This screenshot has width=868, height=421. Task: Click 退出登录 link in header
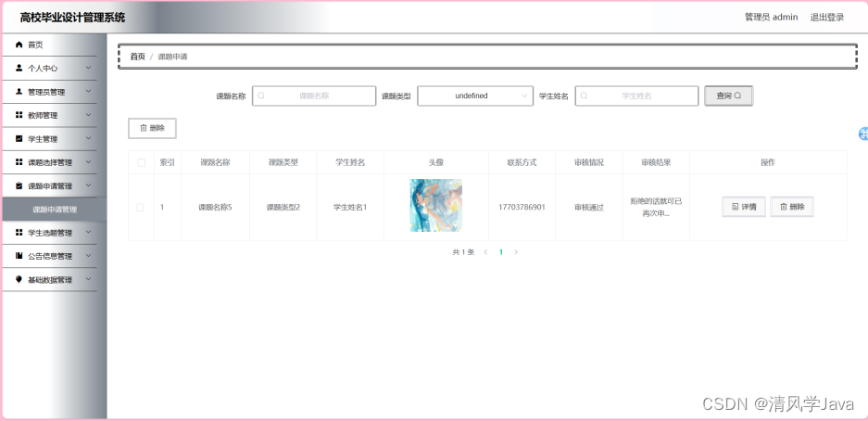(x=827, y=18)
